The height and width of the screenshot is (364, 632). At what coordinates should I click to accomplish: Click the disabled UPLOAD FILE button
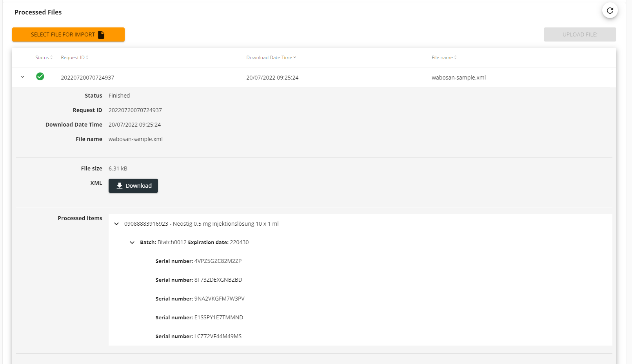click(x=579, y=34)
